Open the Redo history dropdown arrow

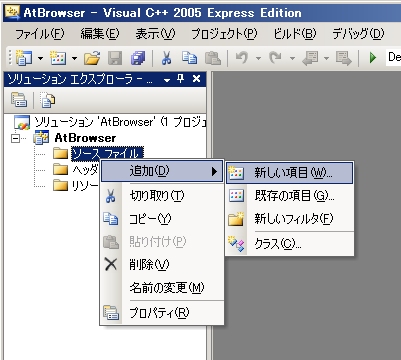[292, 58]
